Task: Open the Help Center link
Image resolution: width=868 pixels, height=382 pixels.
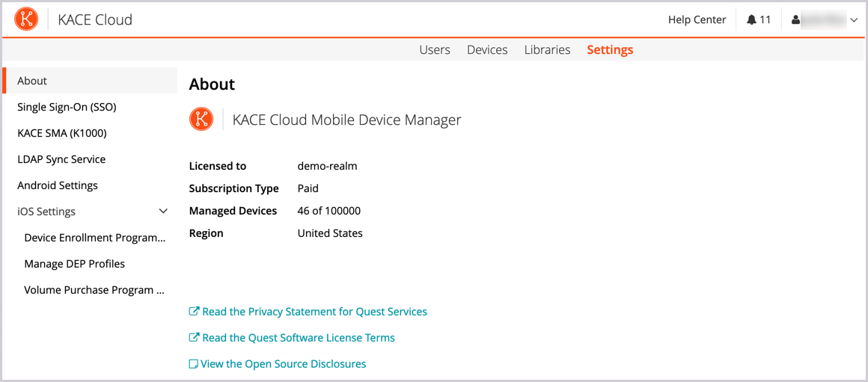Action: 697,20
